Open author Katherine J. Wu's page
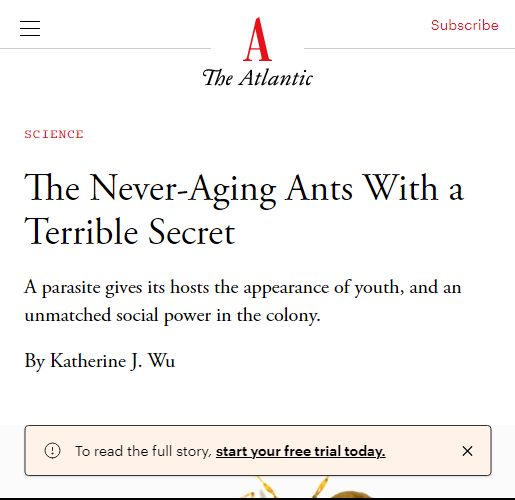 coord(113,361)
